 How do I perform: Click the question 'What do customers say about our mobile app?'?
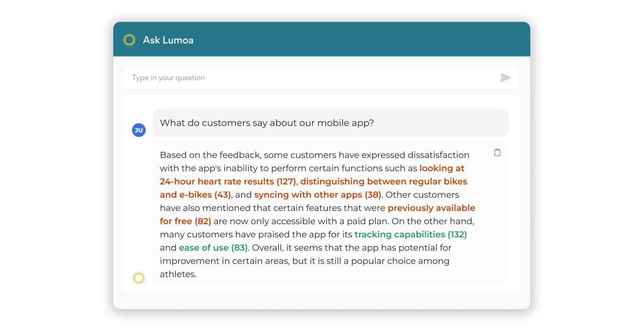(x=267, y=123)
